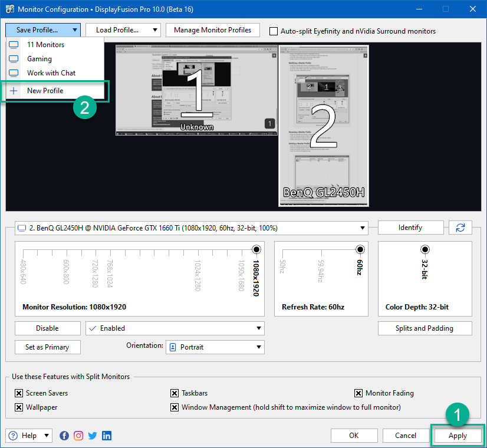Click the Apply button
The image size is (487, 448).
(458, 436)
